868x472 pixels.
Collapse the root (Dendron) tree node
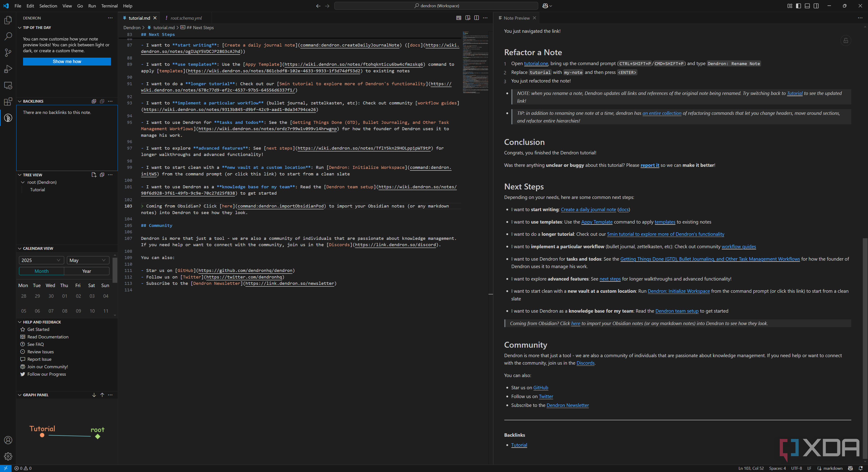[23, 182]
